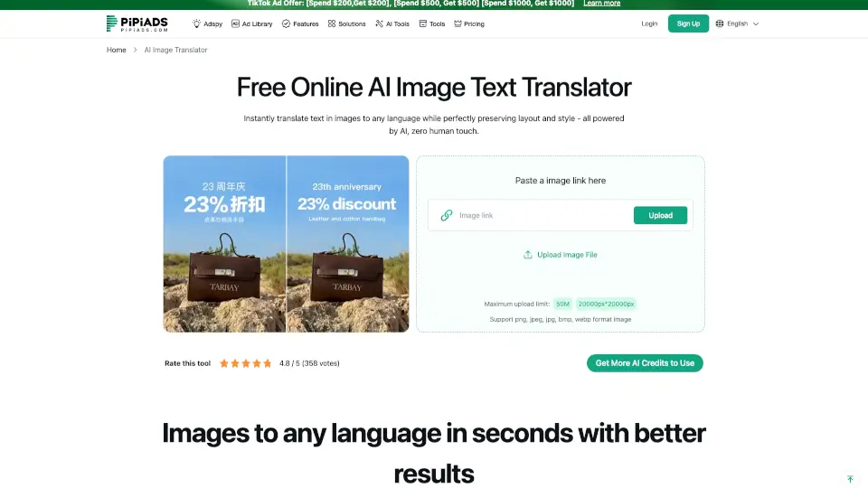
Task: Click the first rating star
Action: [x=223, y=363]
